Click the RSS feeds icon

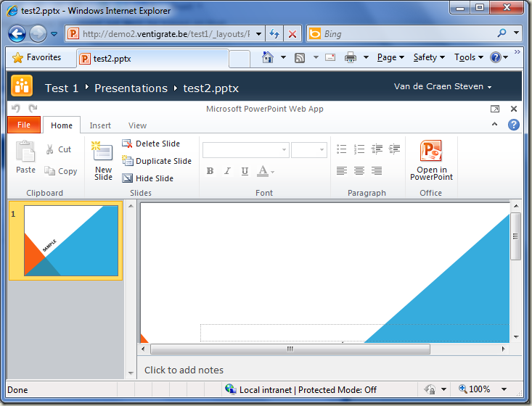pyautogui.click(x=300, y=58)
